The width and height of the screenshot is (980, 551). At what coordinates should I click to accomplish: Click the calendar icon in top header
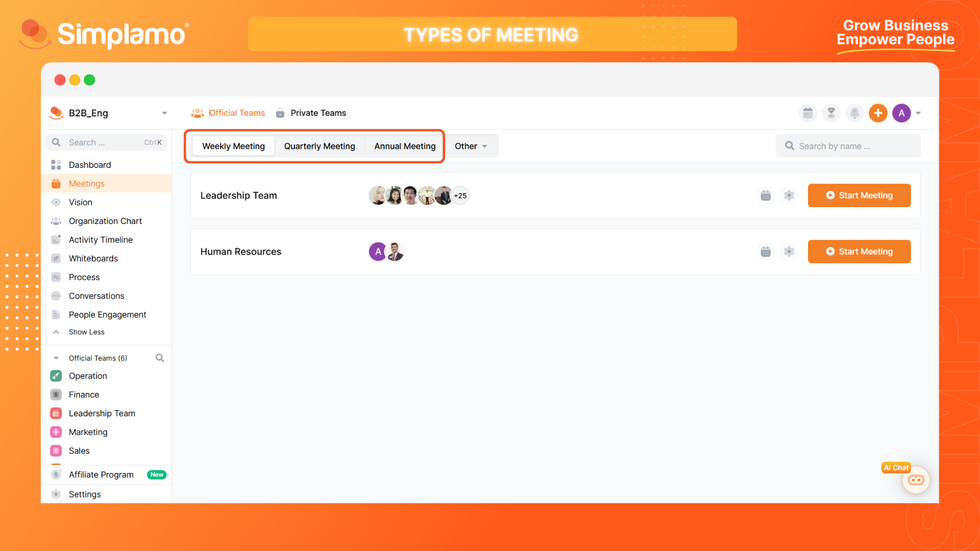[807, 113]
